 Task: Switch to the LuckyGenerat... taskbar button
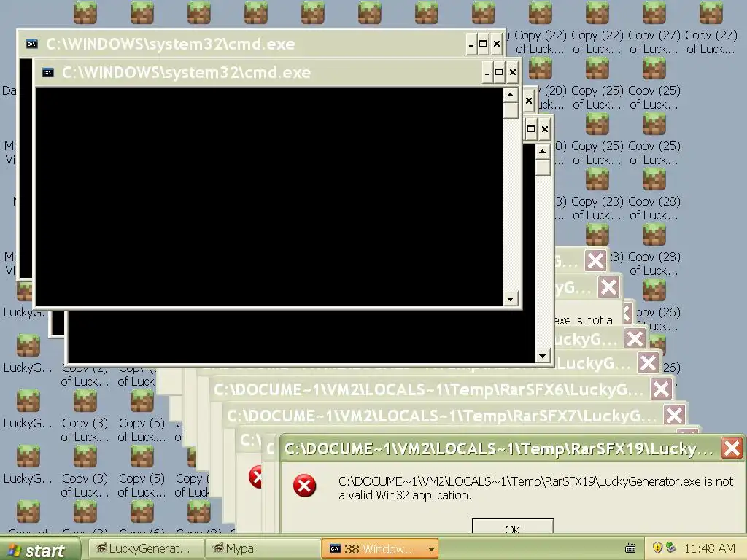pos(145,548)
